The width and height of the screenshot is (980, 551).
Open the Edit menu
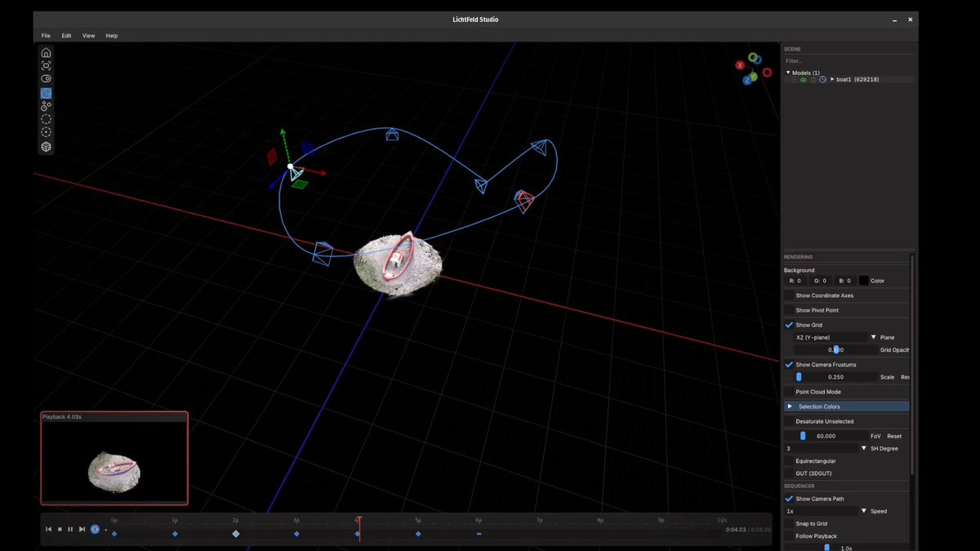coord(66,36)
